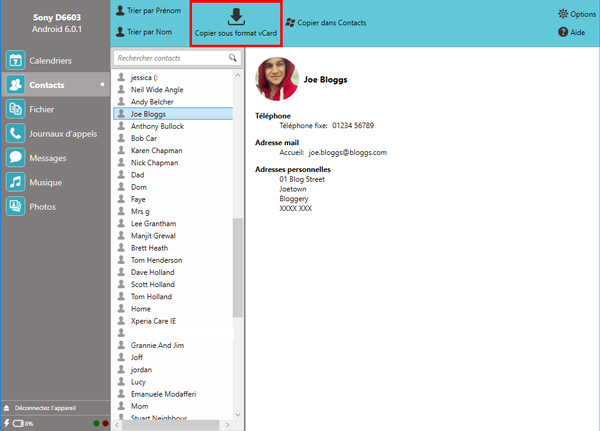Open Options settings
Image resolution: width=600 pixels, height=431 pixels.
click(x=577, y=14)
